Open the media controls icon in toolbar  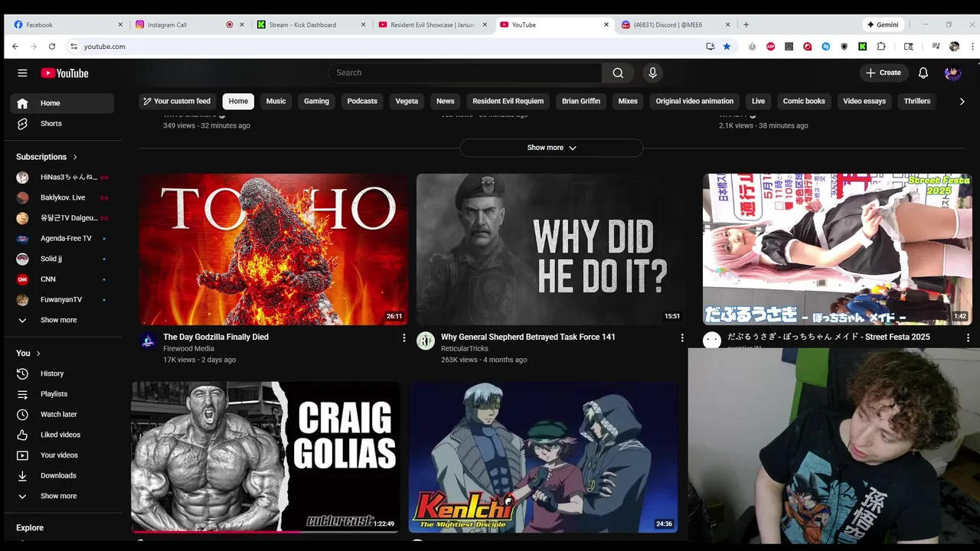936,46
